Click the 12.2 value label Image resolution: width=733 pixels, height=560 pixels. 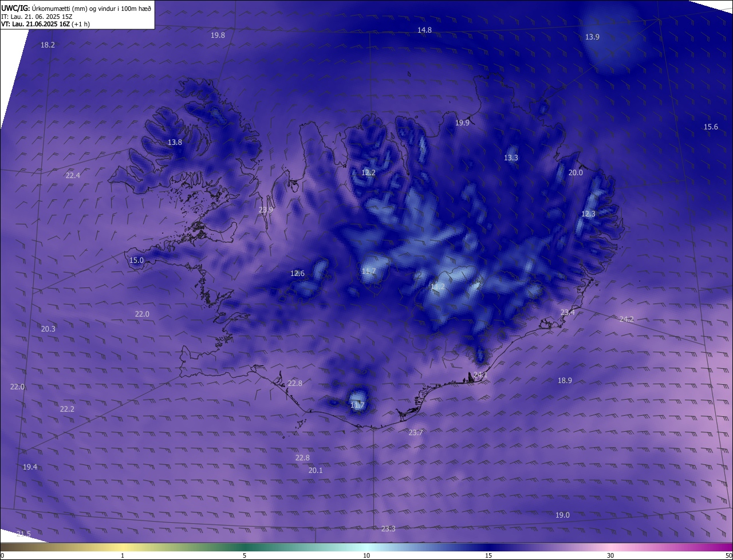369,172
